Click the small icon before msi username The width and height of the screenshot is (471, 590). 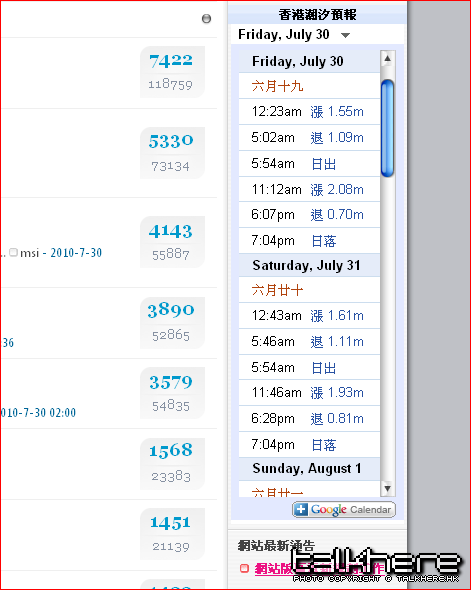14,252
